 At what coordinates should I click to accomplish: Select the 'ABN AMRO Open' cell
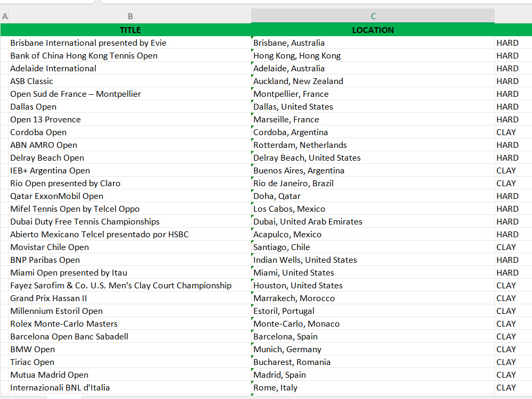130,145
